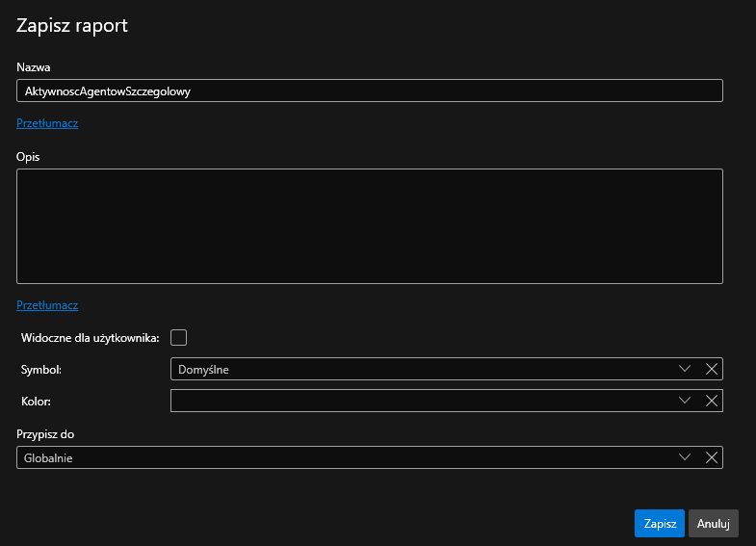The height and width of the screenshot is (546, 756).
Task: Click the 'Symbol:' label text
Action: click(x=40, y=369)
